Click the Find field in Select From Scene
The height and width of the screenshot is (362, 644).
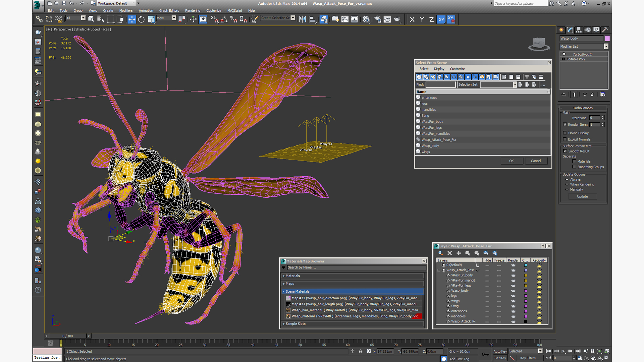coord(440,85)
